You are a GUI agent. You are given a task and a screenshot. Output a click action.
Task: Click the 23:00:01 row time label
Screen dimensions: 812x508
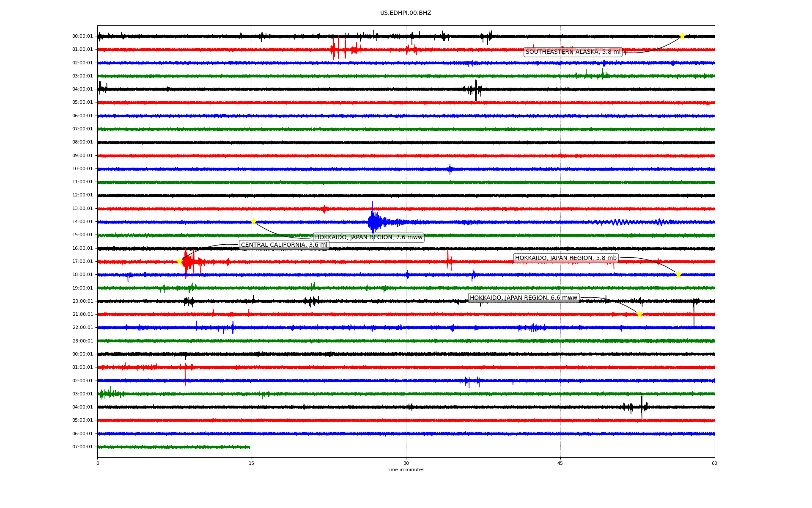click(x=82, y=341)
